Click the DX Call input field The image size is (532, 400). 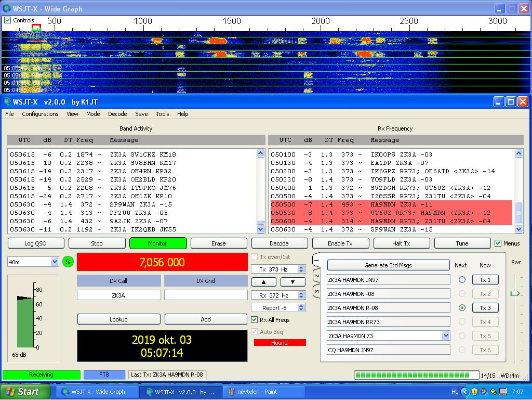[119, 295]
